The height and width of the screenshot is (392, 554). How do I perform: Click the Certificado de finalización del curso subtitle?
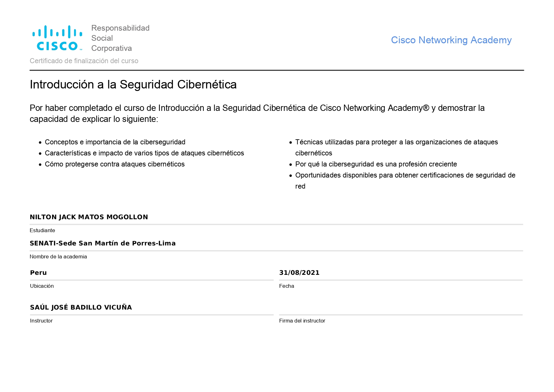84,61
